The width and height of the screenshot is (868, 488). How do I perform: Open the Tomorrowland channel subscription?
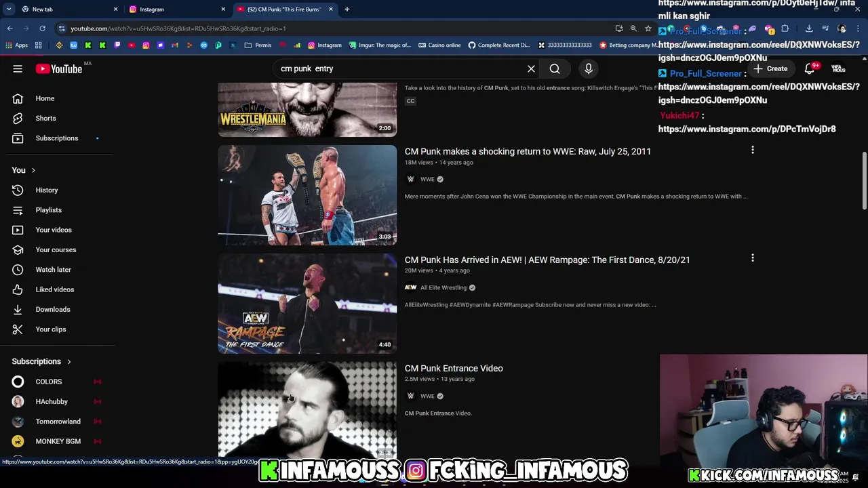(x=57, y=422)
